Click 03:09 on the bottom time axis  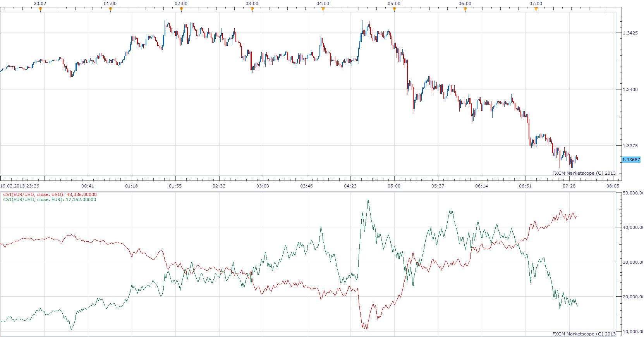tap(263, 186)
